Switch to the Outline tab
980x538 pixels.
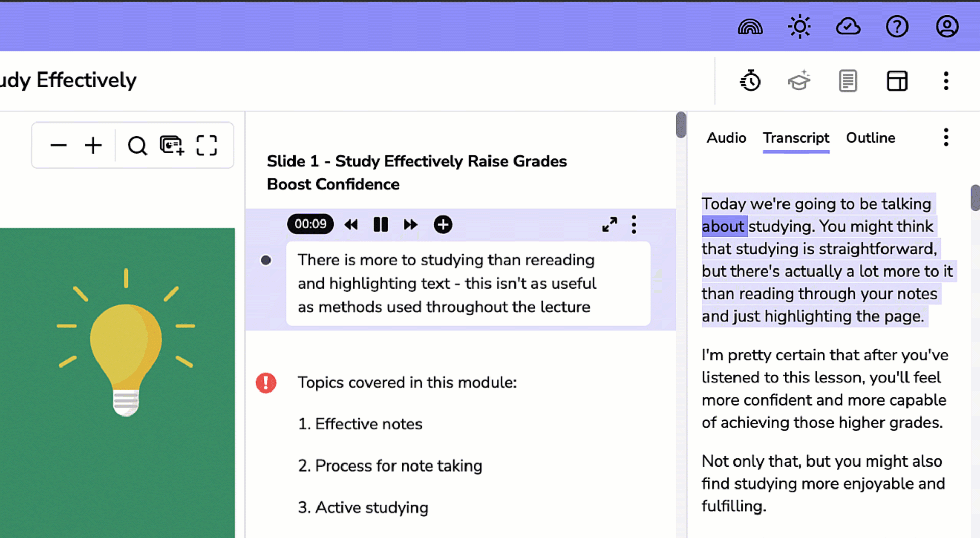870,138
